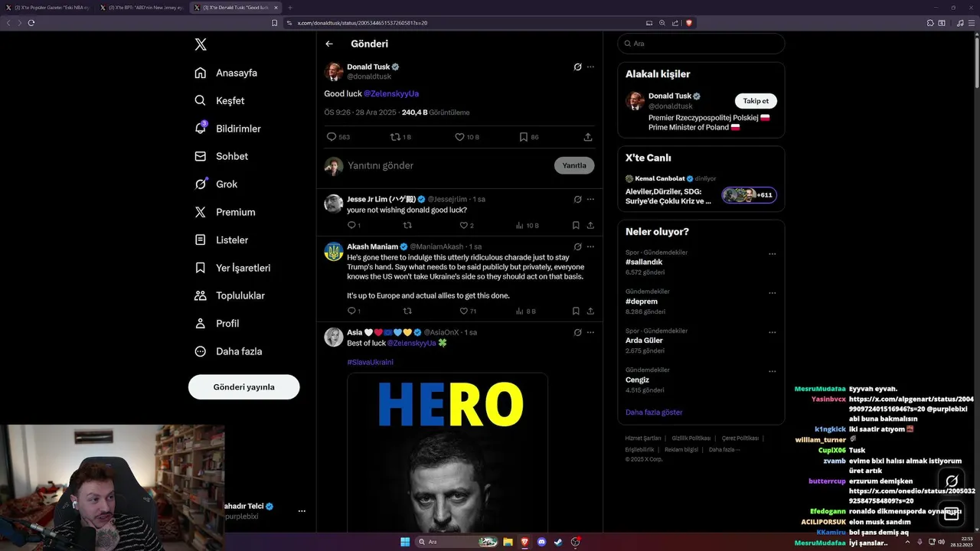This screenshot has height=551, width=980.
Task: Open Gizlilik Politikası footer link
Action: click(691, 438)
